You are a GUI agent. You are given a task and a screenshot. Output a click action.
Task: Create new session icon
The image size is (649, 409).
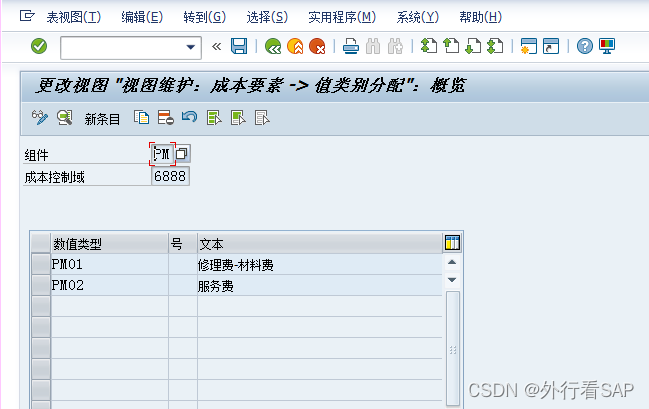pyautogui.click(x=529, y=46)
